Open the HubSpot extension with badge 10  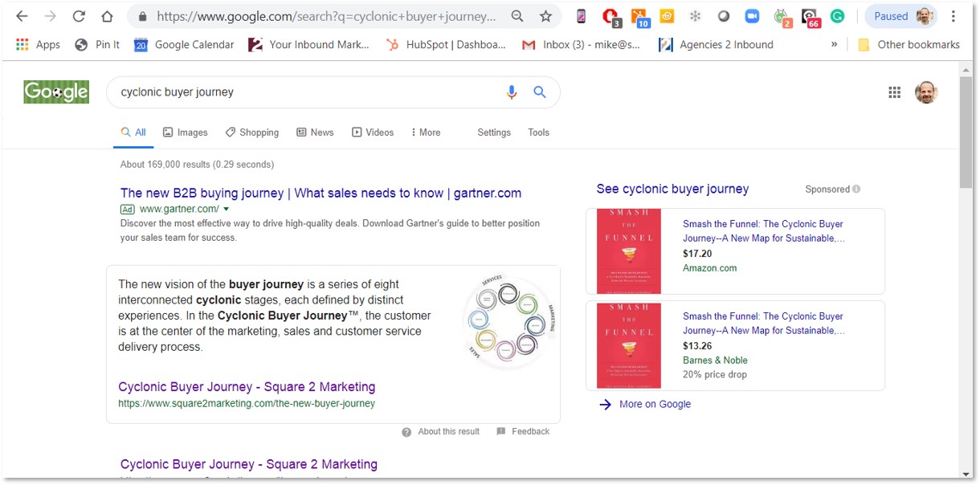pyautogui.click(x=639, y=17)
